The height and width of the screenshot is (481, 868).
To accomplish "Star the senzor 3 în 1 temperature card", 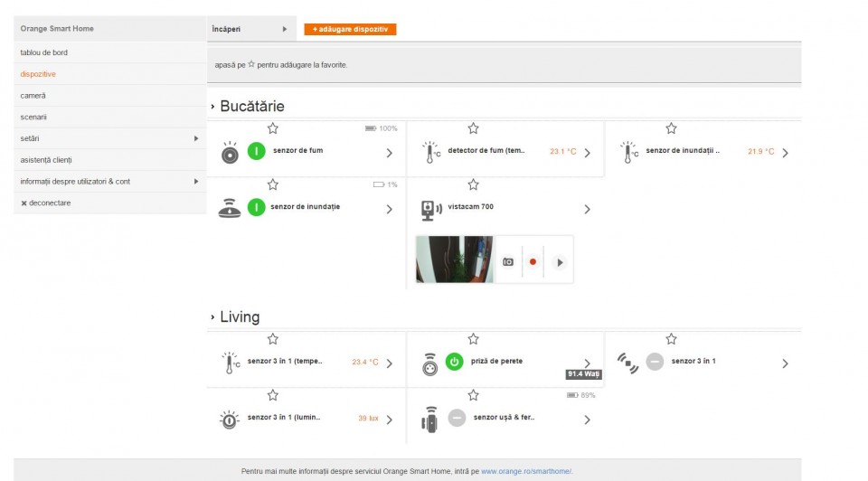I will click(x=273, y=339).
